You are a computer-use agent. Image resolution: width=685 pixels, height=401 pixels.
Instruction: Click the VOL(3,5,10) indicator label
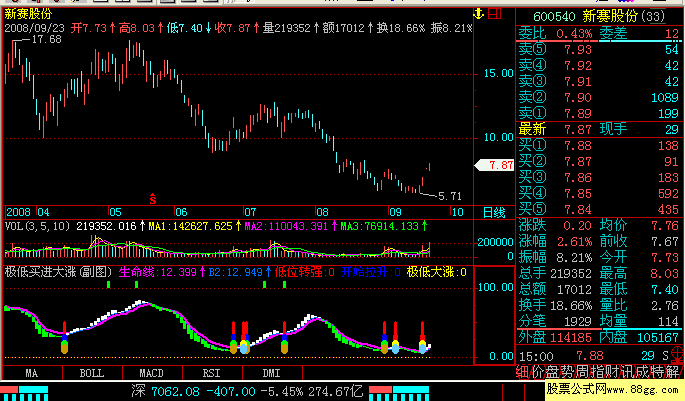point(38,226)
